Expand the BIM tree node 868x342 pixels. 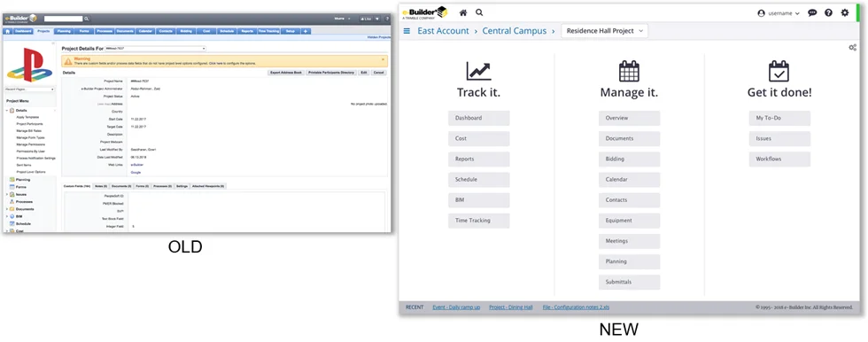(7, 216)
